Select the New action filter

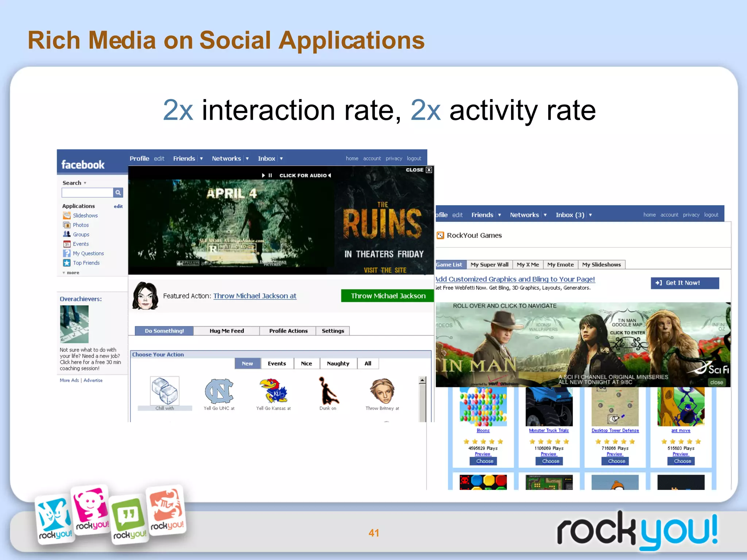(247, 363)
